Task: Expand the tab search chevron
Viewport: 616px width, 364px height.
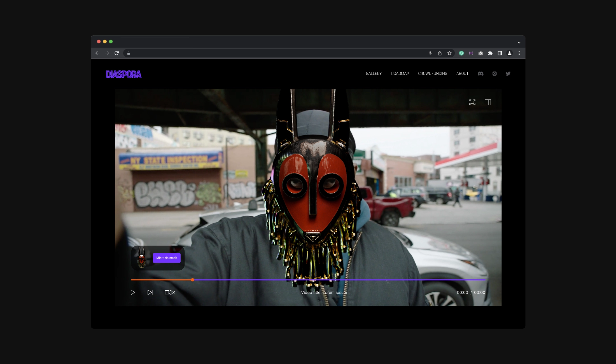Action: pos(519,43)
